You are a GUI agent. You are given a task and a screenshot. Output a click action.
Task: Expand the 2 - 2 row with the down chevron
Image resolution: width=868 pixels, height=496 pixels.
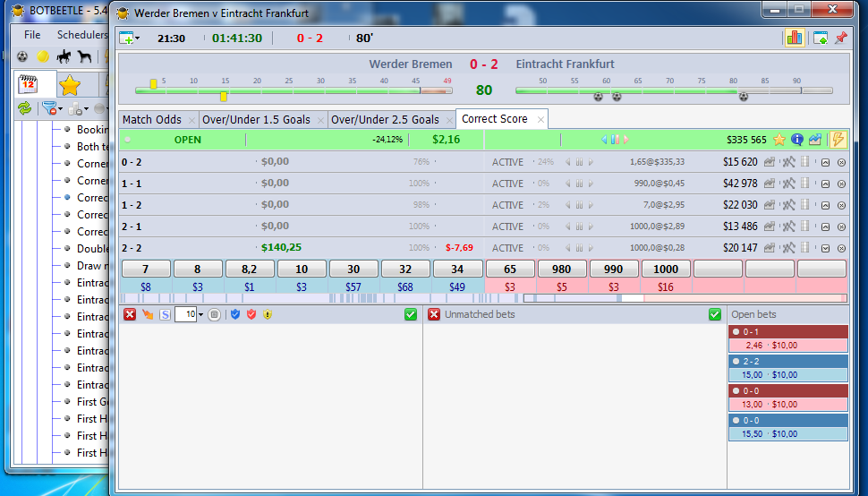pos(825,249)
